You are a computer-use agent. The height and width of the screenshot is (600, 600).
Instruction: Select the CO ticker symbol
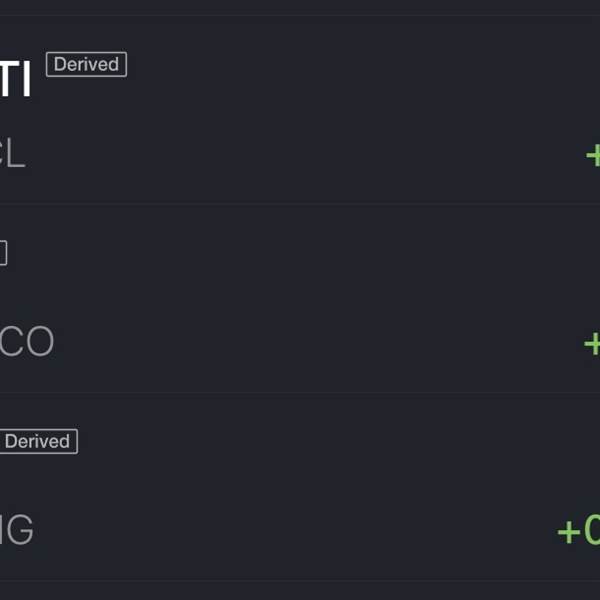tap(26, 342)
